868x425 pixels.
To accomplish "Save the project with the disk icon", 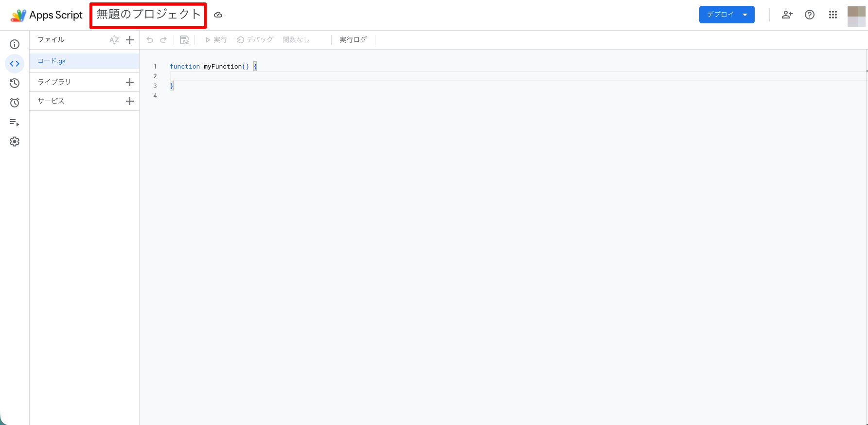I will click(x=184, y=40).
